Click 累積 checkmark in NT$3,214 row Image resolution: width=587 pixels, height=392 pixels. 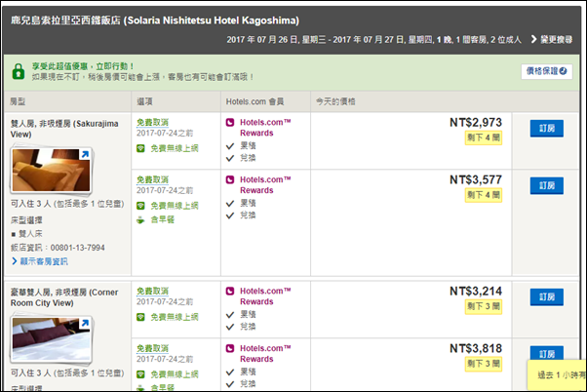[230, 315]
